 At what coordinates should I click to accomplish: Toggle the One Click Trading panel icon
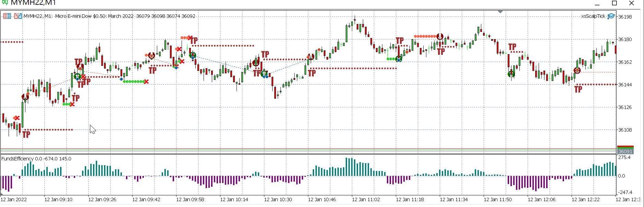[7, 16]
